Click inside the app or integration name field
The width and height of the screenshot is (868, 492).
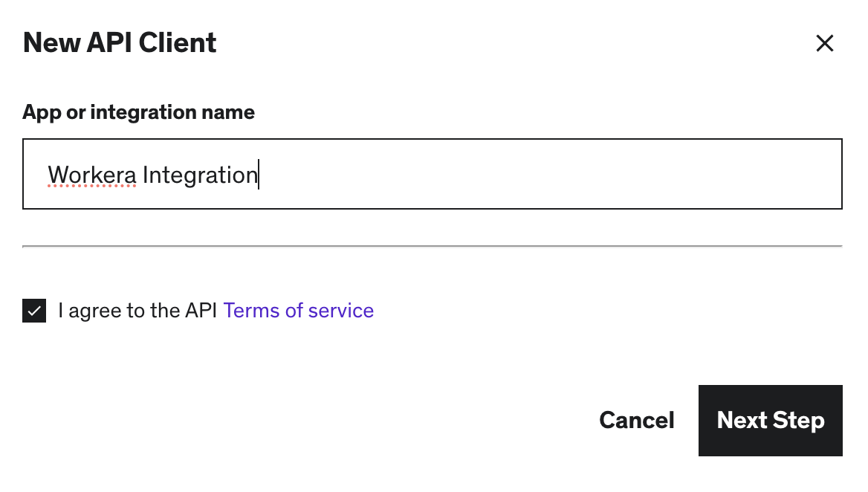click(x=432, y=173)
